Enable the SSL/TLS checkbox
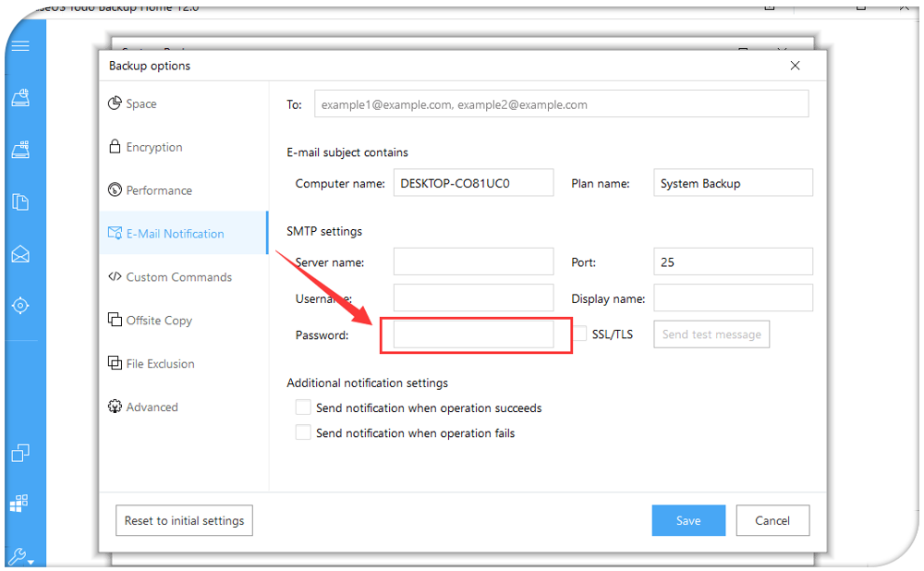 pos(579,334)
